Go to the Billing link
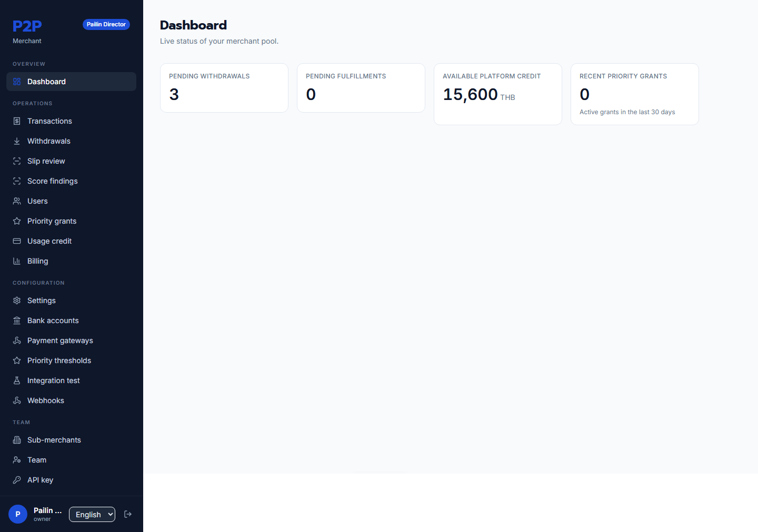The width and height of the screenshot is (758, 532). pyautogui.click(x=71, y=261)
